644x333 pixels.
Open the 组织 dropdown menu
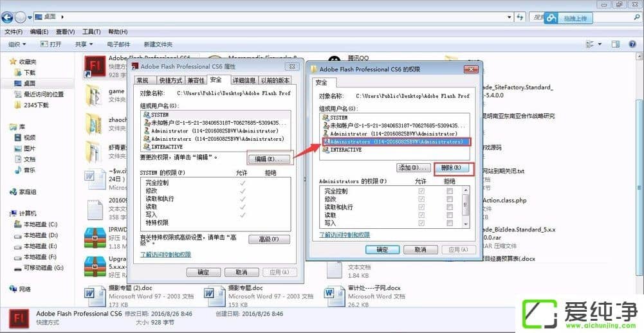(x=17, y=44)
